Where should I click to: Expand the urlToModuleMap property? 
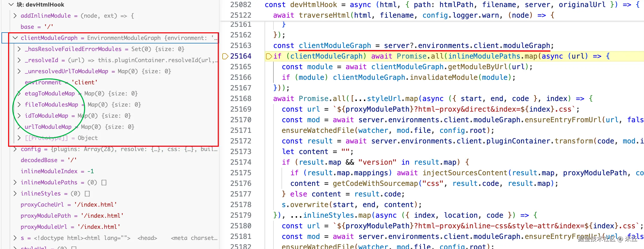pos(19,127)
